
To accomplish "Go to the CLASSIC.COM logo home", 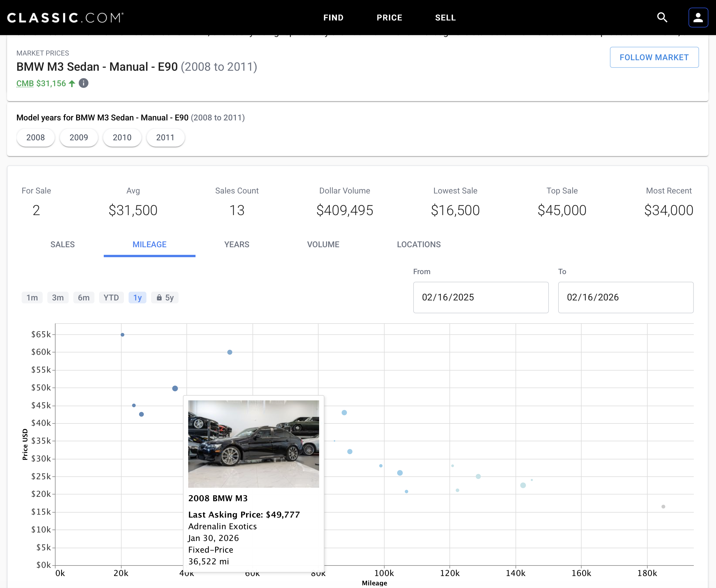I will (x=65, y=17).
